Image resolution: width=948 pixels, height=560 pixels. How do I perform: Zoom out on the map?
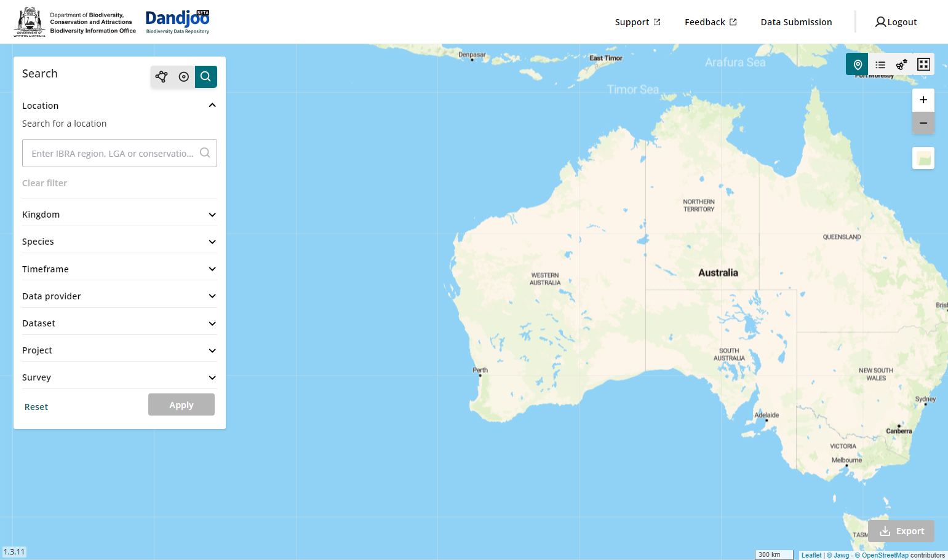[x=923, y=123]
